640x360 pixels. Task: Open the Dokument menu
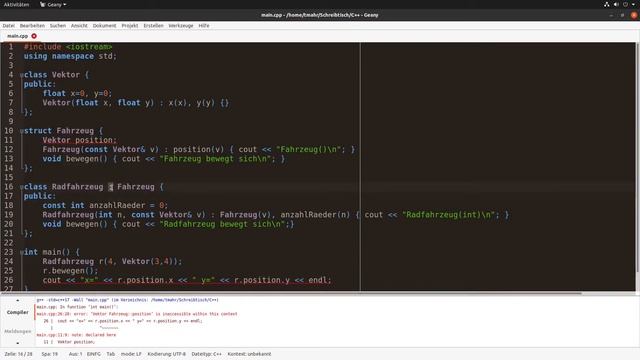104,25
